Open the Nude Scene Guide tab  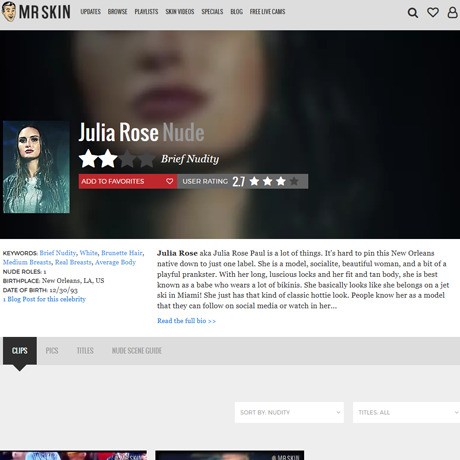[137, 351]
